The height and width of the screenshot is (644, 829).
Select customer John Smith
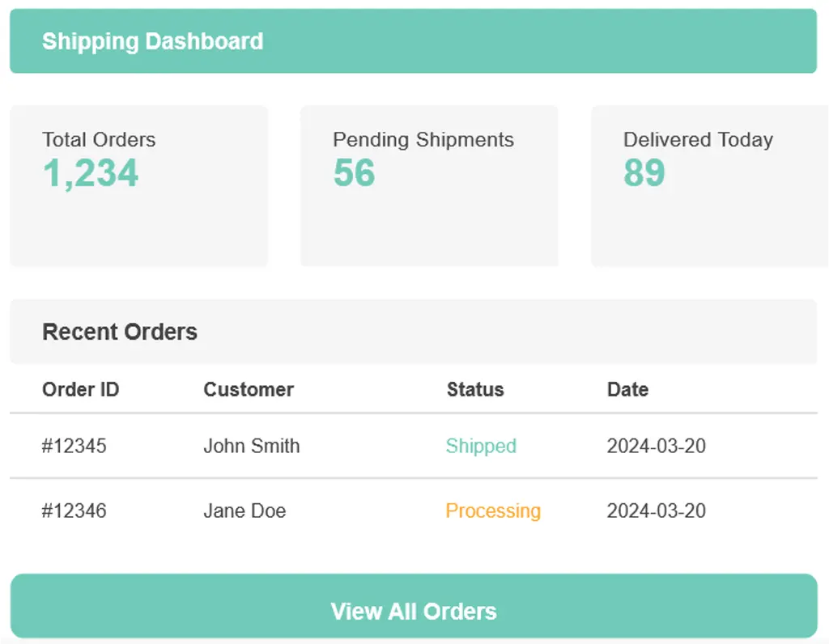pos(251,446)
